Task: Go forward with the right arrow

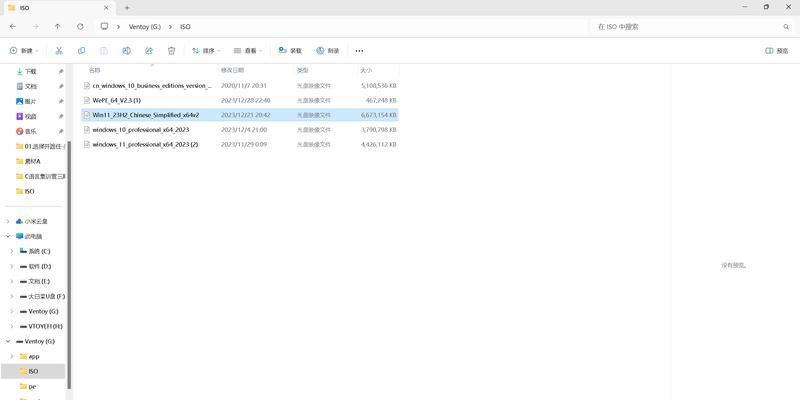Action: [x=35, y=27]
